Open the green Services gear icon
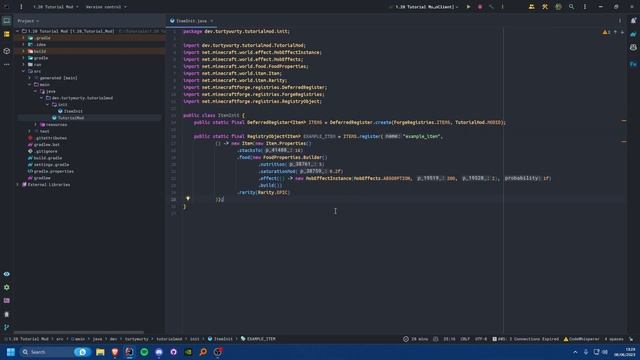640x360 pixels. [7, 287]
